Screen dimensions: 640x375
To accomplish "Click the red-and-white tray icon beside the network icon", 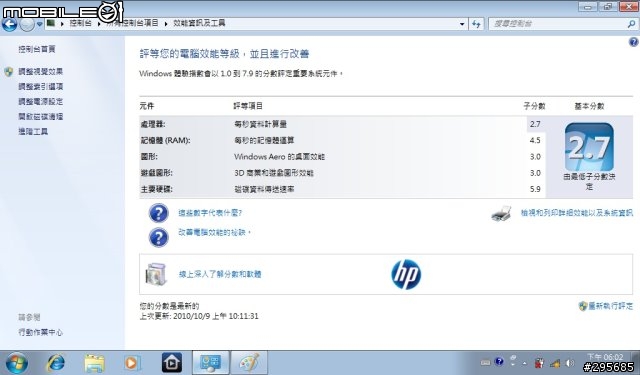I will (x=540, y=363).
